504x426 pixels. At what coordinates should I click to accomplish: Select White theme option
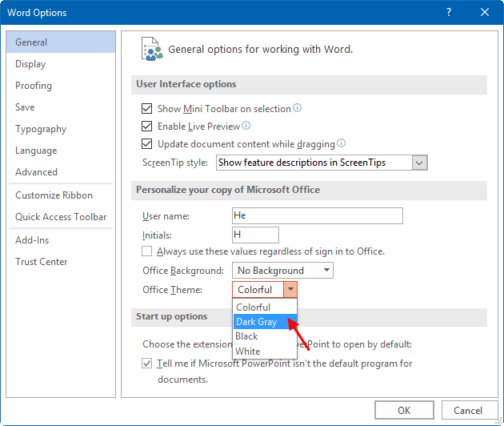(265, 351)
